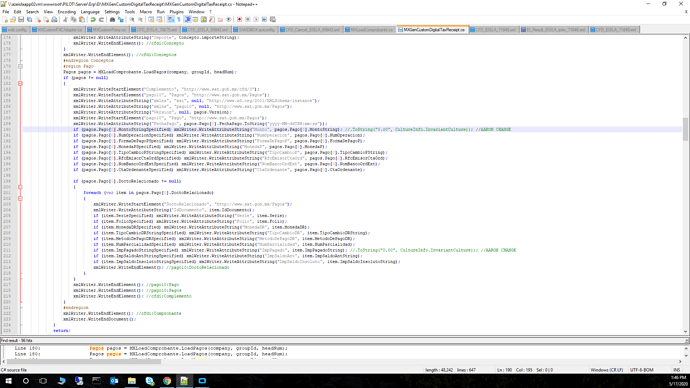690x388 pixels.
Task: Toggle the Monitoring eye icon
Action: click(x=228, y=19)
